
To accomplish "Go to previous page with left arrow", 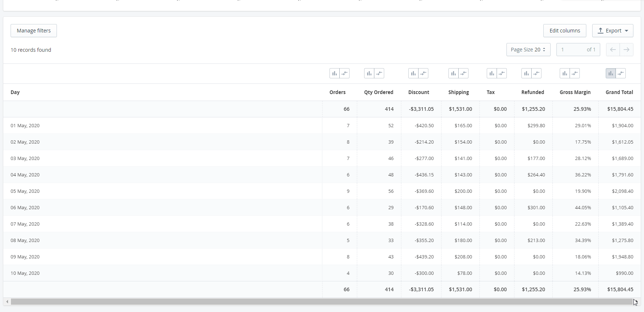I will 613,50.
